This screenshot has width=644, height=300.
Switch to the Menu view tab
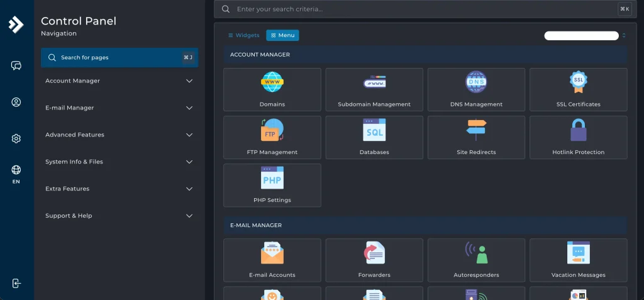pos(282,35)
